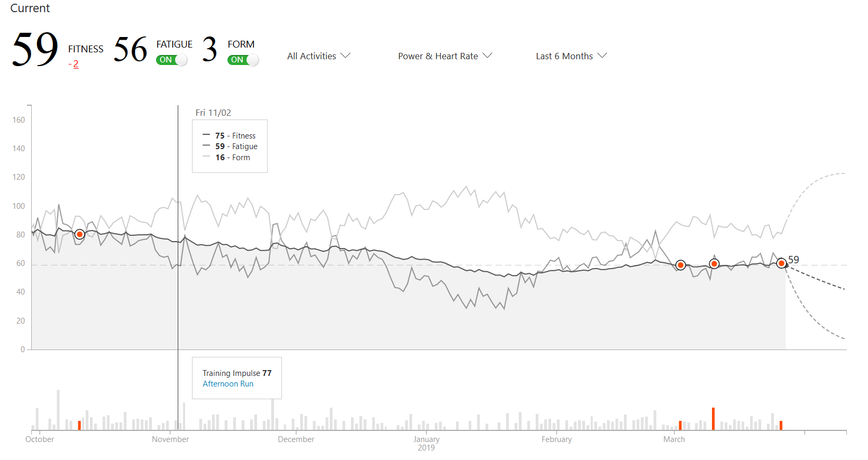Select the tallest gray bar in early October
The height and width of the screenshot is (460, 868).
pos(58,410)
